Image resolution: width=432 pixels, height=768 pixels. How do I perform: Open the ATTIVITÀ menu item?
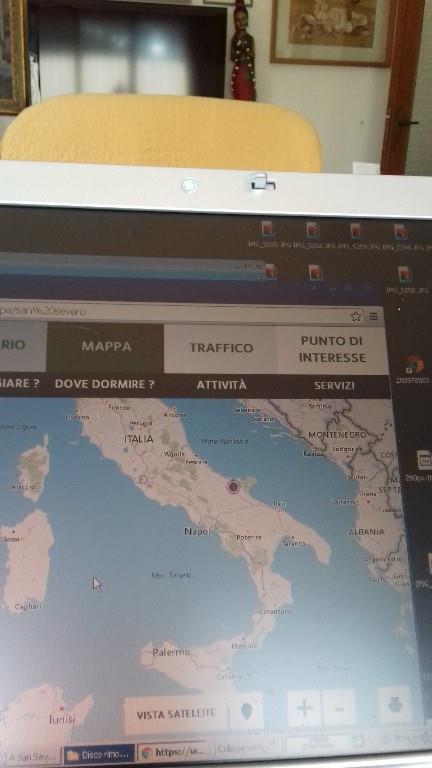coord(221,385)
